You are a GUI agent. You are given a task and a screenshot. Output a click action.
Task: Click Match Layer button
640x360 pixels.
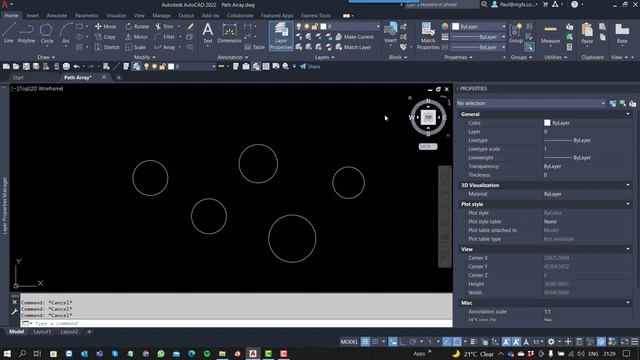point(353,47)
